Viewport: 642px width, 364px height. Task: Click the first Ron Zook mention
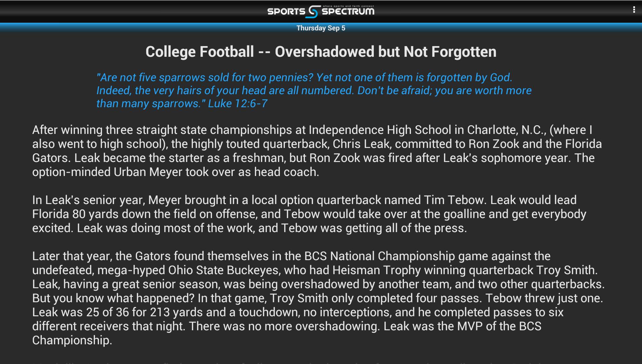coord(494,144)
